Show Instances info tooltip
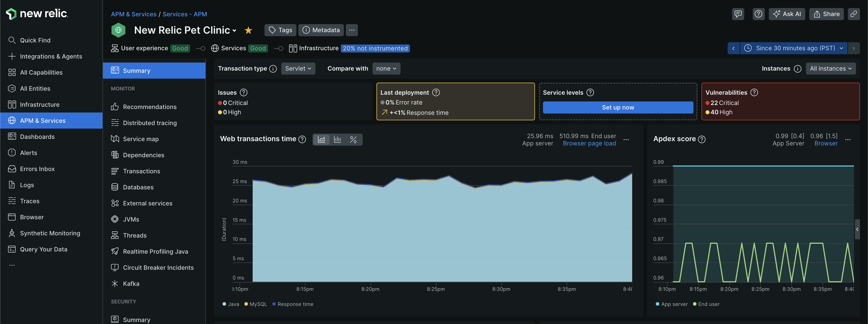 798,69
